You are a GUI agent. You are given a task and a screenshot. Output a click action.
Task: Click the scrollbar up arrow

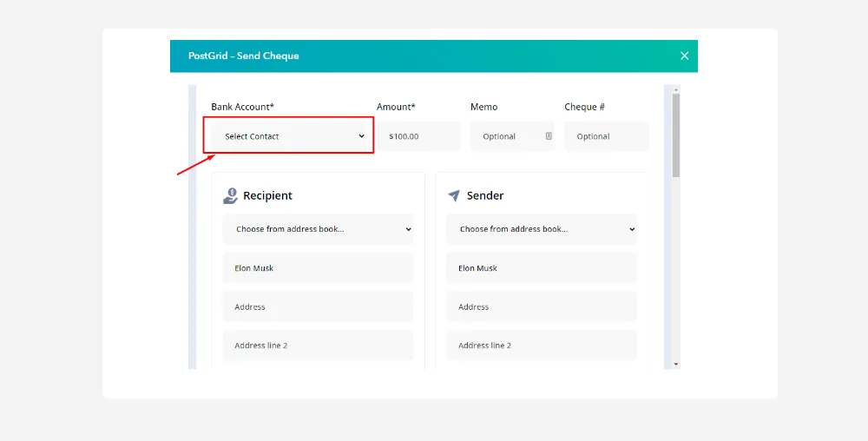[676, 89]
